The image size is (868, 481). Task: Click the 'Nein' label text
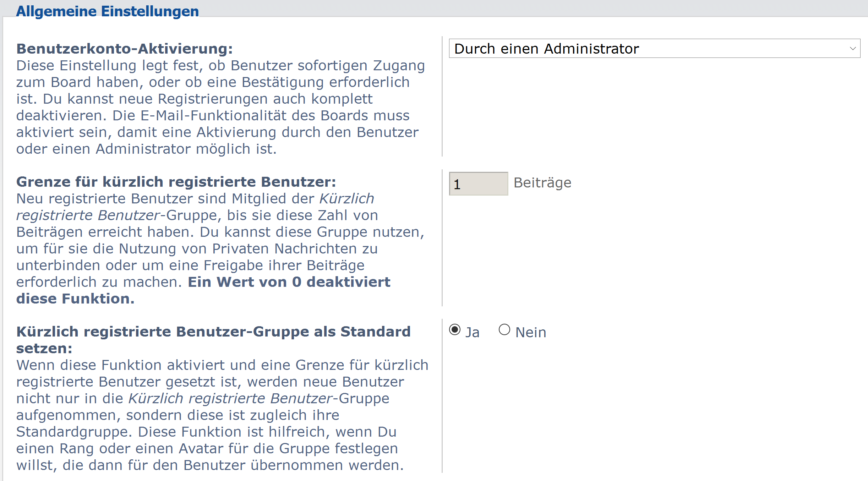531,333
